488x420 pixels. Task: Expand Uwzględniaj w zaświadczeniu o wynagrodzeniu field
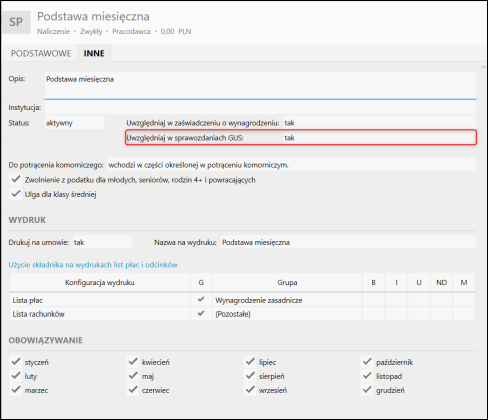click(379, 123)
